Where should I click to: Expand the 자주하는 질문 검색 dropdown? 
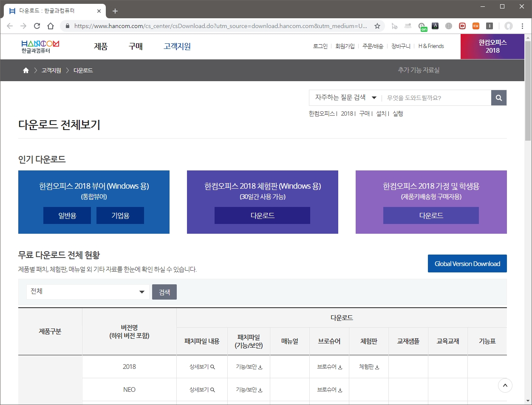pyautogui.click(x=345, y=98)
